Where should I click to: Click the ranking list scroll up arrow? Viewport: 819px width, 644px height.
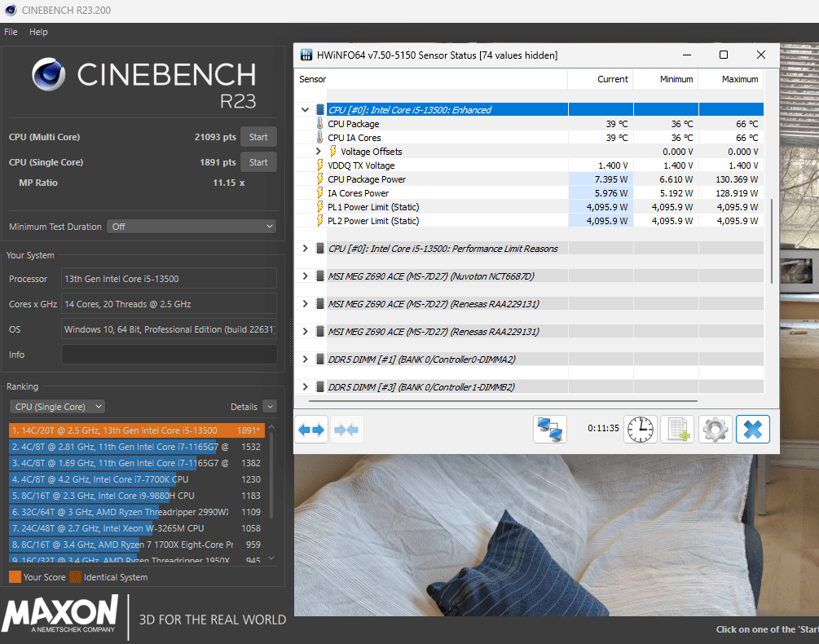[271, 427]
